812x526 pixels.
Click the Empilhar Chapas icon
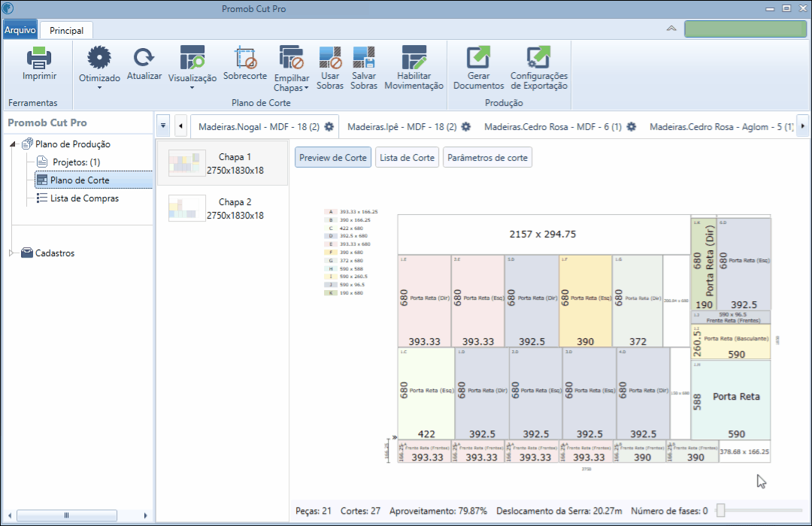[x=291, y=57]
